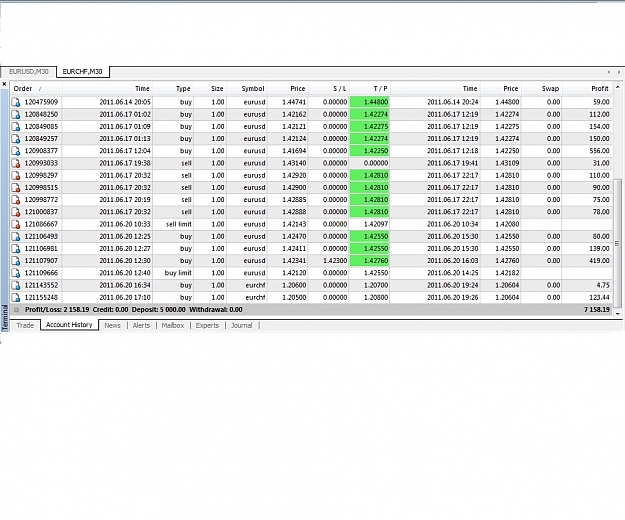This screenshot has height=520, width=625.
Task: Click the order icon for order 120849085
Action: pyautogui.click(x=16, y=127)
